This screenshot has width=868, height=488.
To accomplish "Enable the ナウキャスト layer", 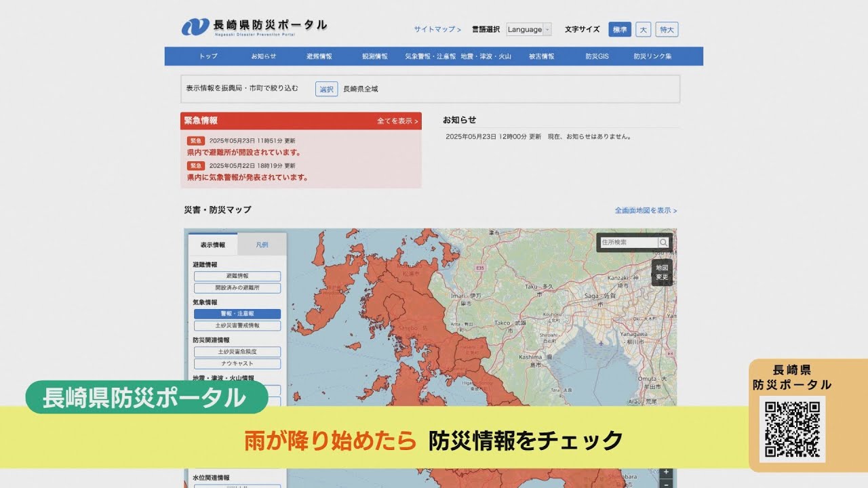I will pyautogui.click(x=237, y=364).
